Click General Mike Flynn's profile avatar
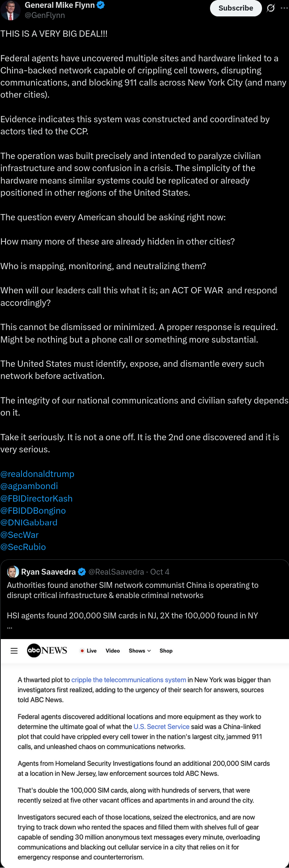This screenshot has height=868, width=289. pyautogui.click(x=10, y=10)
